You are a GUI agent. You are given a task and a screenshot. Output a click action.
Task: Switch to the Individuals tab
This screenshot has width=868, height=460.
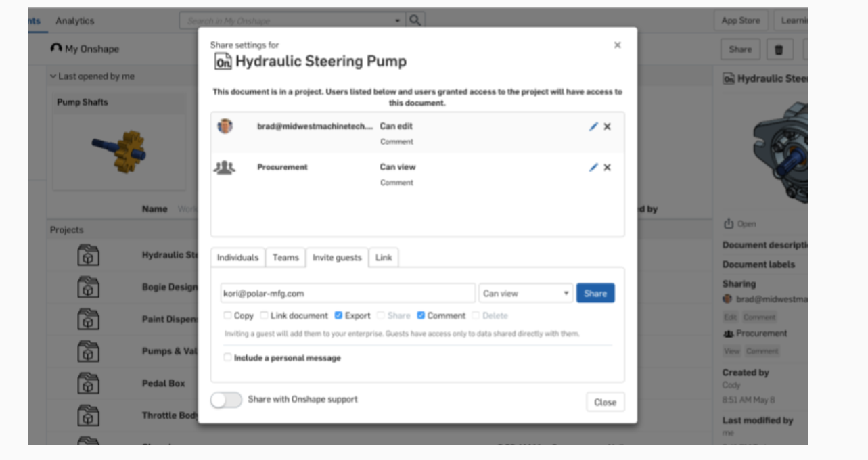pyautogui.click(x=237, y=258)
